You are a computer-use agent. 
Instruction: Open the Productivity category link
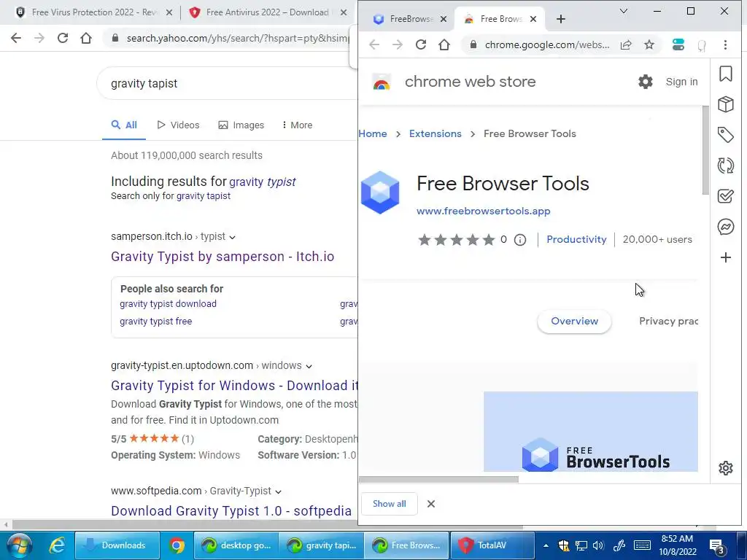tap(576, 239)
